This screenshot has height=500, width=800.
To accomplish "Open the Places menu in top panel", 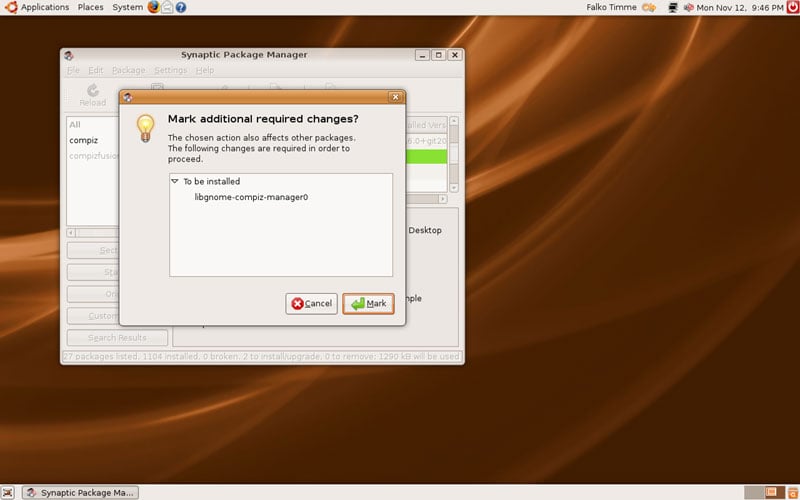I will 90,7.
